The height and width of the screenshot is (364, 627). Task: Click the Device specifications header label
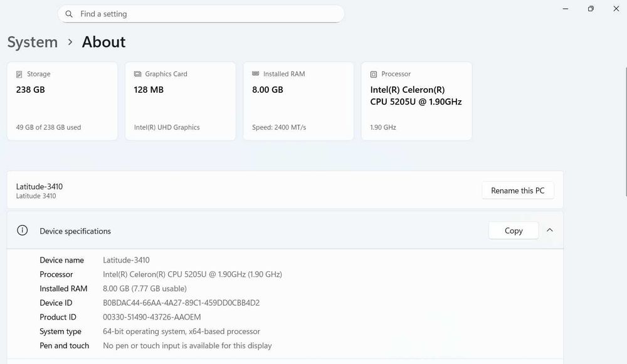click(75, 231)
